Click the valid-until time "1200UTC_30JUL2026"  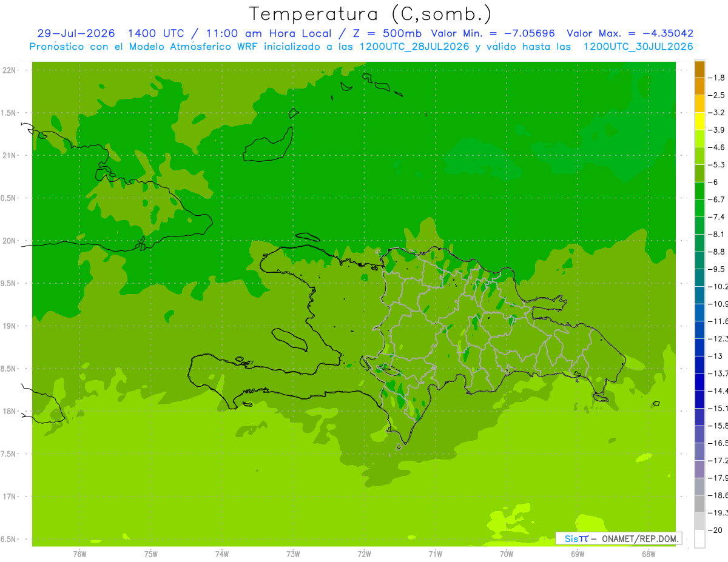(x=638, y=46)
